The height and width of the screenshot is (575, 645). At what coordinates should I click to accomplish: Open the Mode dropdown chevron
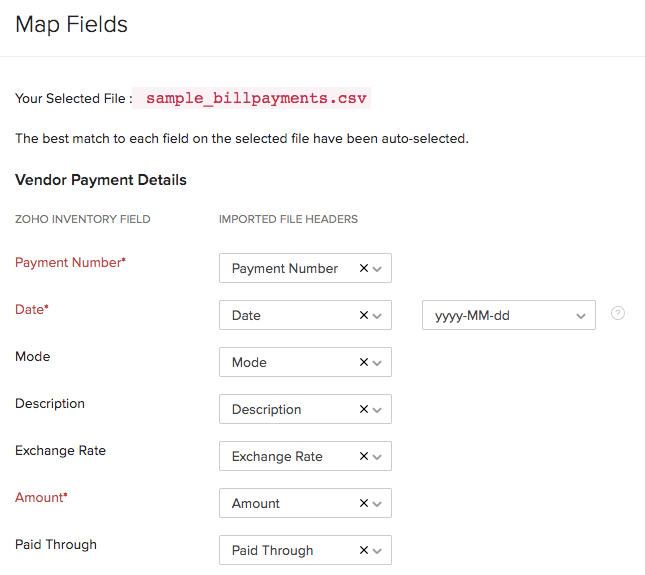[378, 363]
